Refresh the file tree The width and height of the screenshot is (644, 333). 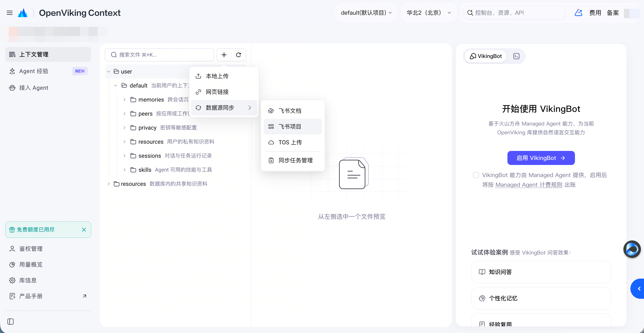[x=238, y=55]
